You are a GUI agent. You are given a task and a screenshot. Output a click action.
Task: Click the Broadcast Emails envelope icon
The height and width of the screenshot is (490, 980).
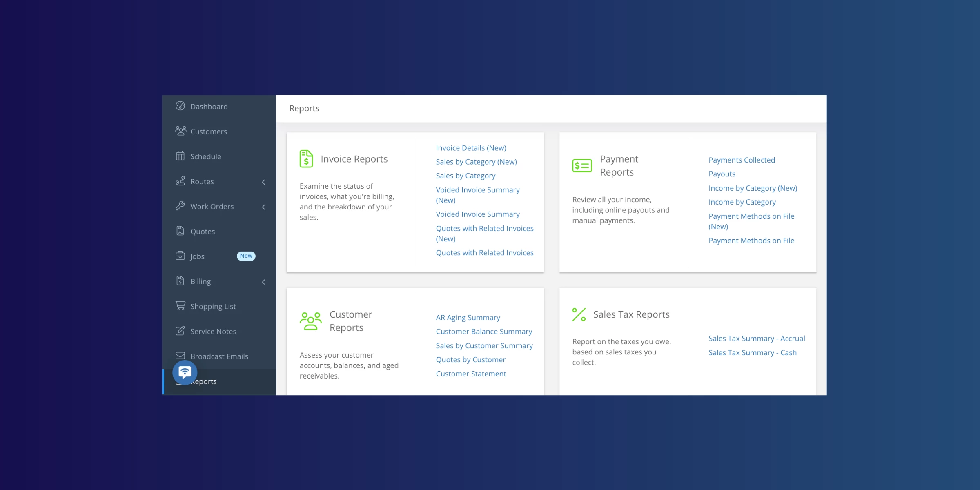(180, 356)
